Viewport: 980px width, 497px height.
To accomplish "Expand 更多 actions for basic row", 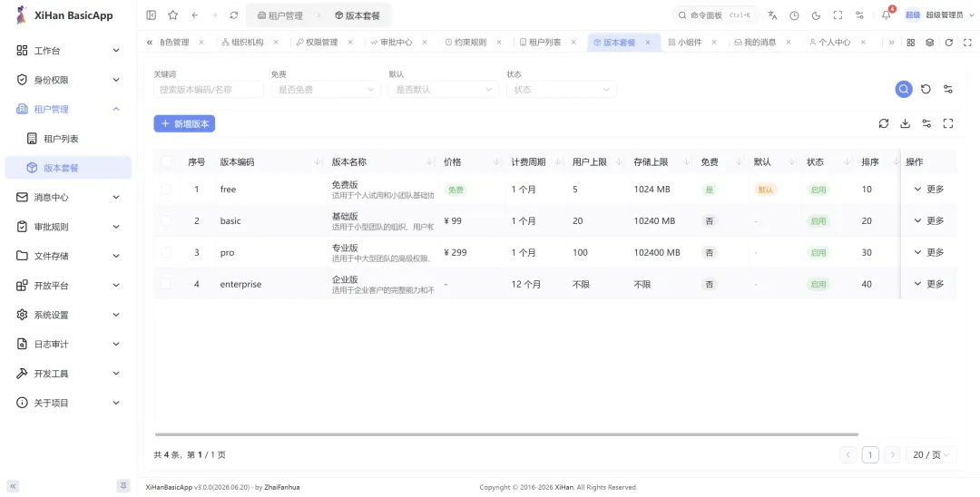I will coord(929,220).
